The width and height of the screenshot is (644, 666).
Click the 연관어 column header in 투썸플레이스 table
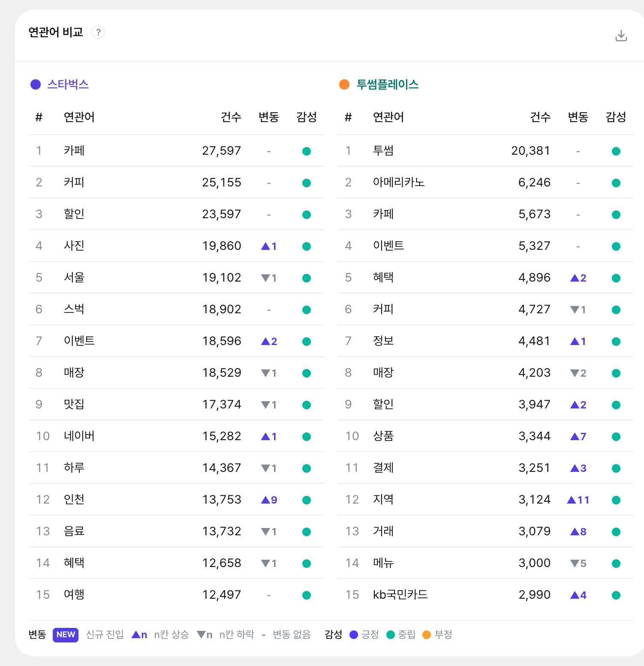point(388,117)
